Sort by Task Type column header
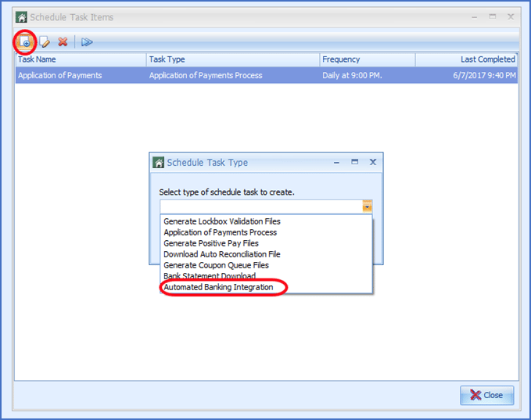Viewport: 531px width, 420px height. [x=233, y=59]
